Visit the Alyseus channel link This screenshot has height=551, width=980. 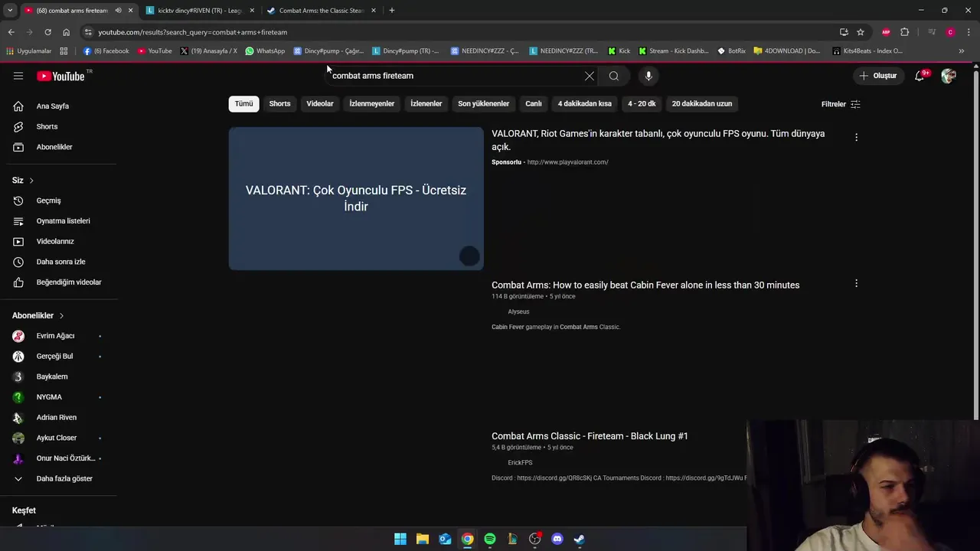point(518,311)
